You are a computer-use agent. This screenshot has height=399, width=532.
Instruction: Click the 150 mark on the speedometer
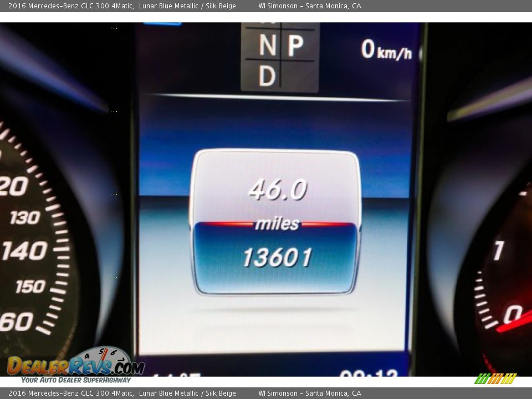coord(30,287)
